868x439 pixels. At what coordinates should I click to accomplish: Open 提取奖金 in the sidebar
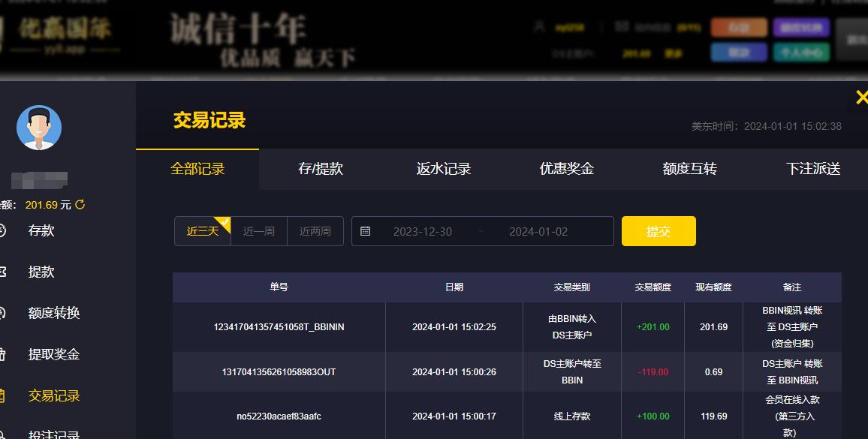(x=54, y=354)
